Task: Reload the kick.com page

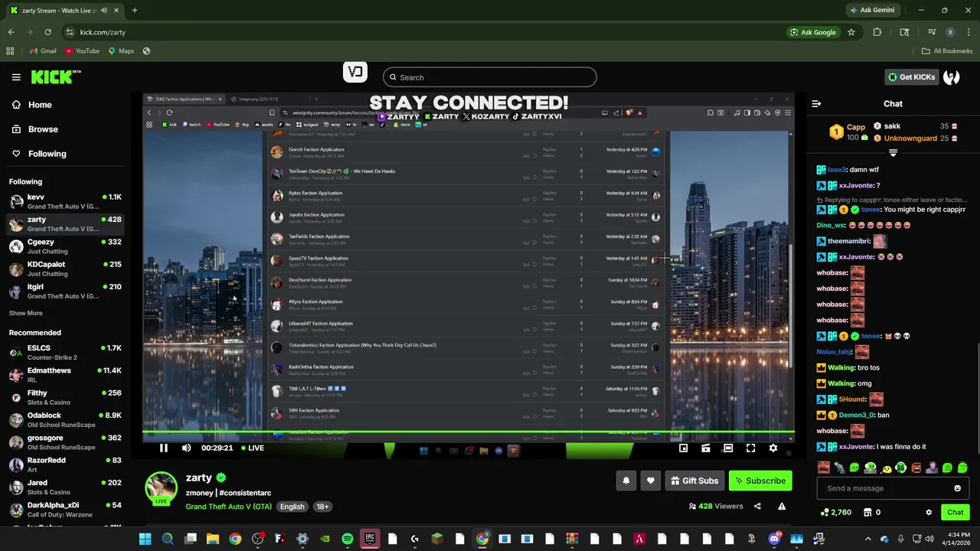Action: pos(47,32)
